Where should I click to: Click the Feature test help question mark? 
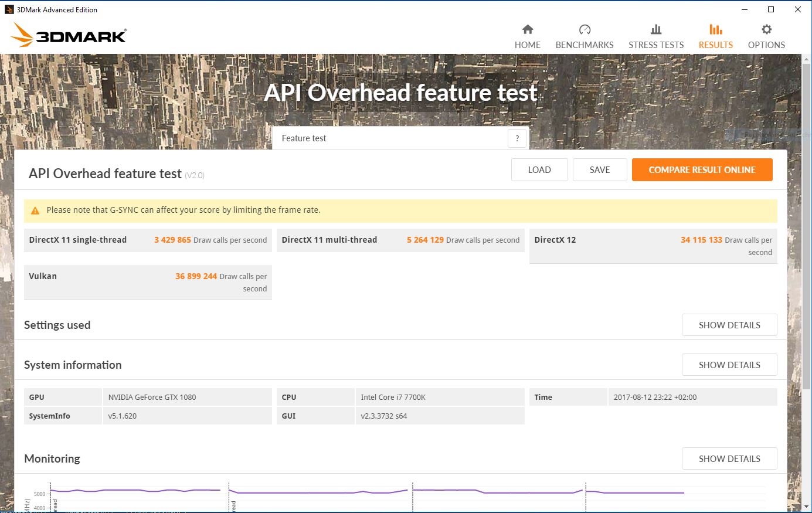tap(517, 138)
